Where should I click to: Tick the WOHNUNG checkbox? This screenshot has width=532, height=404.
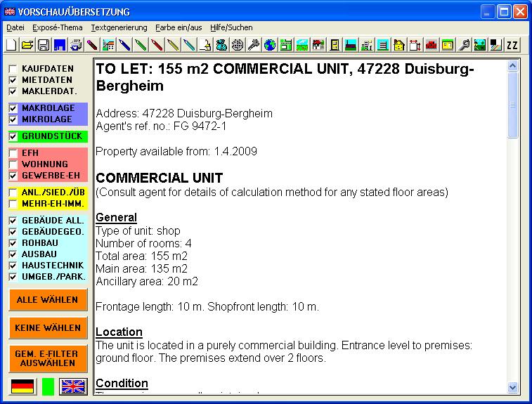[13, 164]
